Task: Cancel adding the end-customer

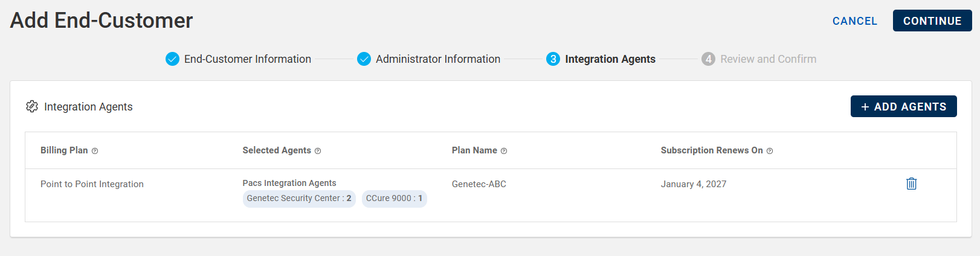Action: tap(854, 21)
